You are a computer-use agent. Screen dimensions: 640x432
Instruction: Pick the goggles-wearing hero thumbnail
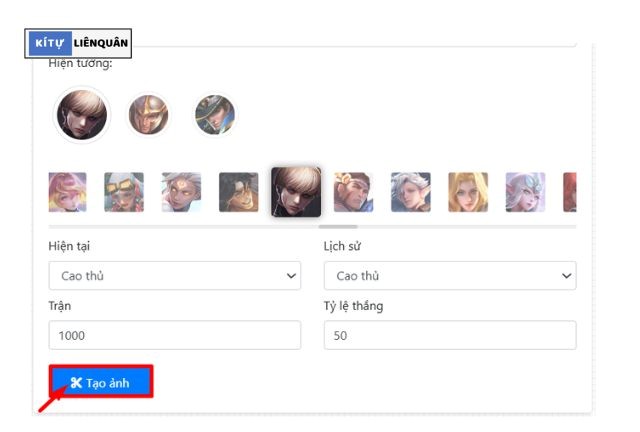pyautogui.click(x=124, y=192)
